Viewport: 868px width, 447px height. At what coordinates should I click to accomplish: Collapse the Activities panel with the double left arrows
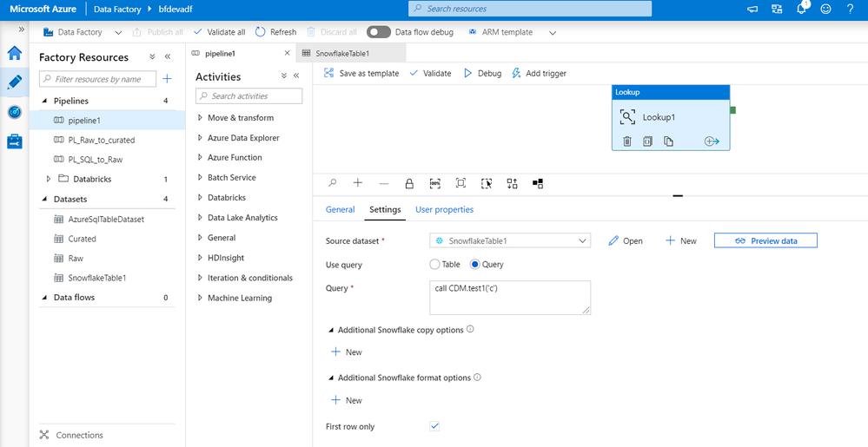(x=296, y=76)
